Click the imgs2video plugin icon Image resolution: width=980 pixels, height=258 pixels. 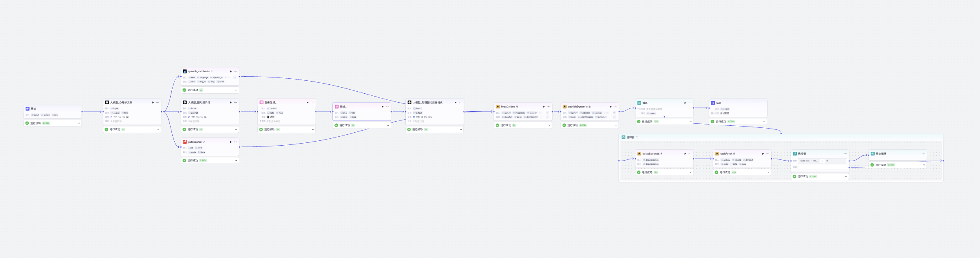pyautogui.click(x=498, y=107)
